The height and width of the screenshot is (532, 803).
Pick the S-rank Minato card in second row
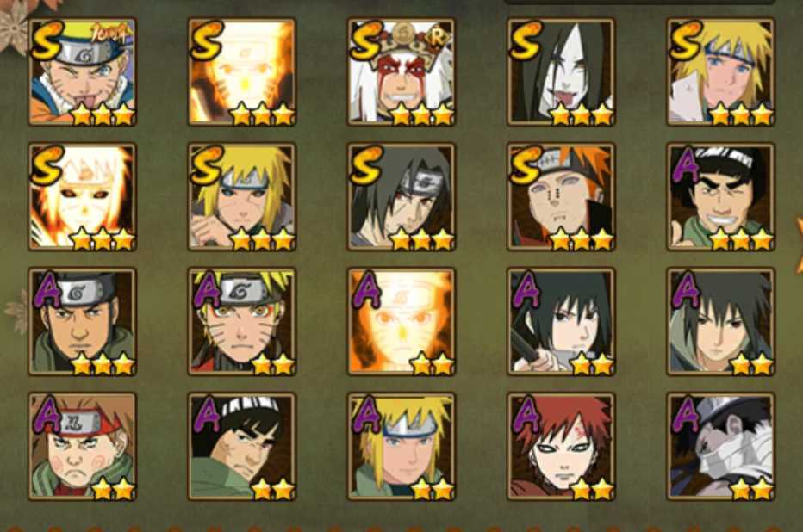click(x=242, y=197)
